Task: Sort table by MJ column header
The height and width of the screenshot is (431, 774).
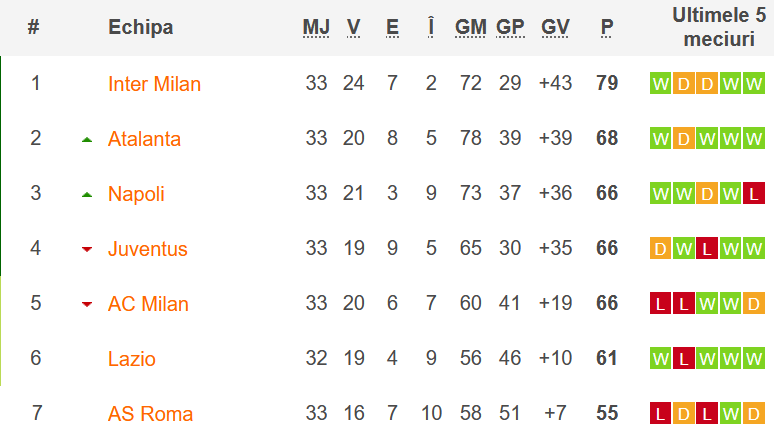Action: click(316, 28)
